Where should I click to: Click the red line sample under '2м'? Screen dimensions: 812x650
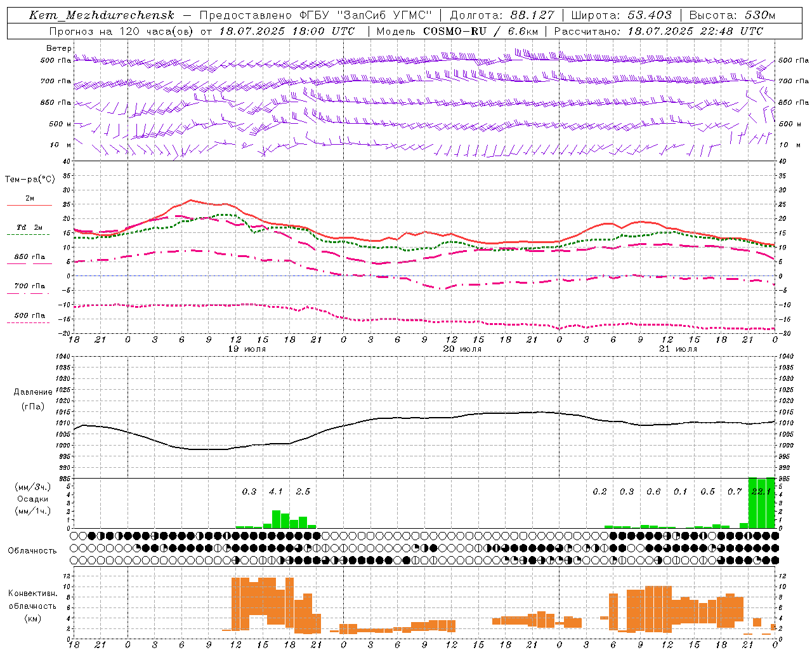(29, 206)
